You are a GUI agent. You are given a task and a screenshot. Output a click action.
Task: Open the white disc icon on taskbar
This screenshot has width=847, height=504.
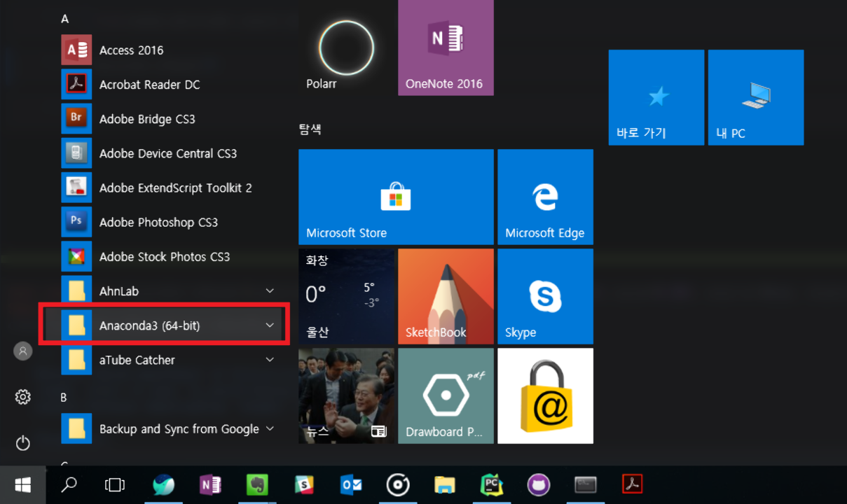pos(398,484)
